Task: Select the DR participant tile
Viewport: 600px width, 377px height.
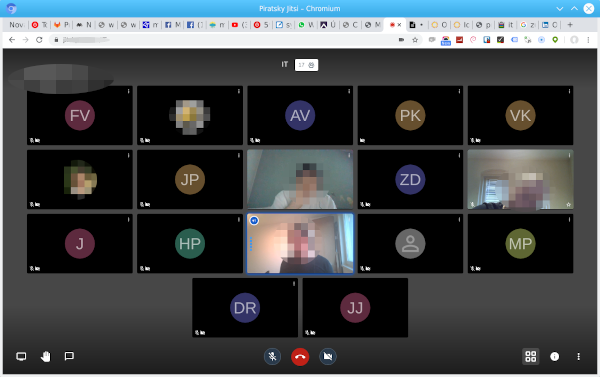Action: pyautogui.click(x=245, y=308)
